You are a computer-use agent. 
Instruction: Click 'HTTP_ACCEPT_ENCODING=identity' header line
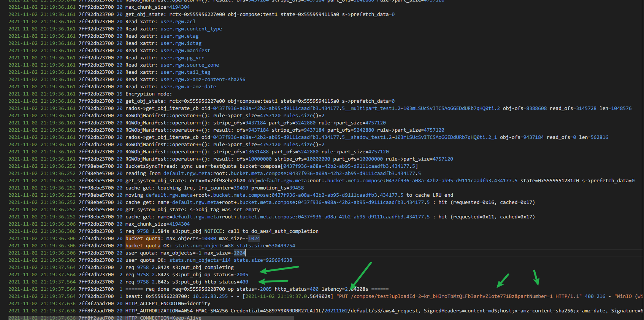click(168, 304)
